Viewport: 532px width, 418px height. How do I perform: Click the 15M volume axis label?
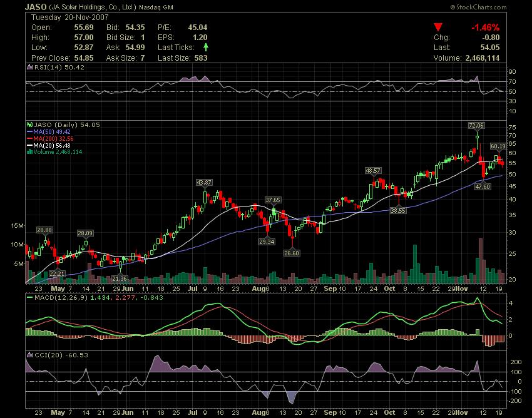(18, 226)
